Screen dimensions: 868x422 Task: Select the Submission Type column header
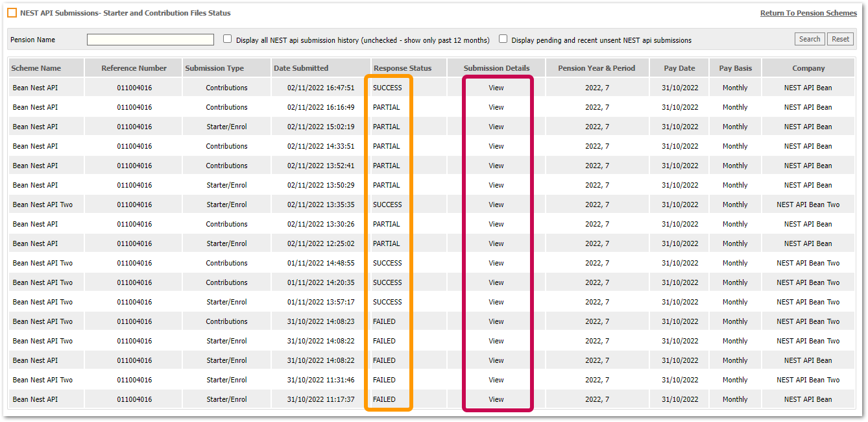(215, 68)
